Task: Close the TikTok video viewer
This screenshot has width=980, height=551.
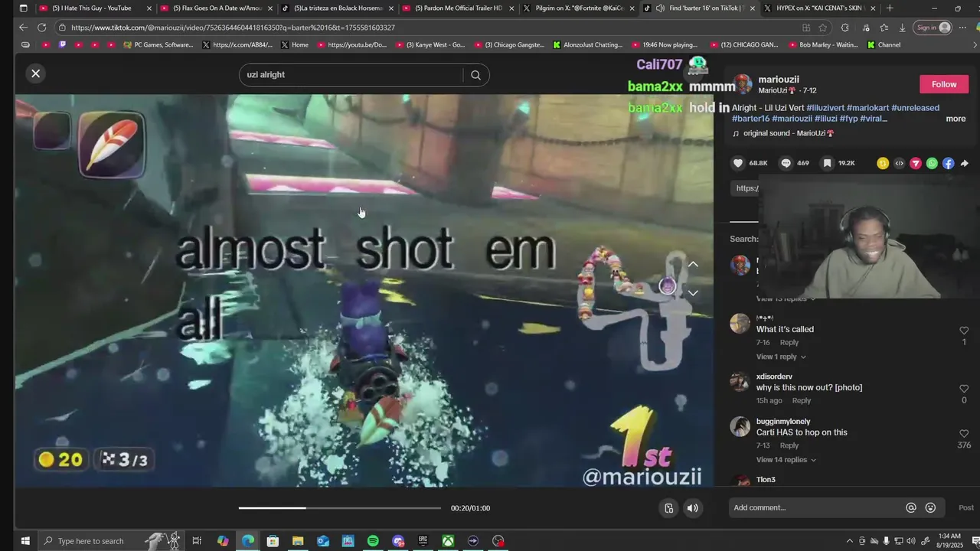Action: point(35,73)
